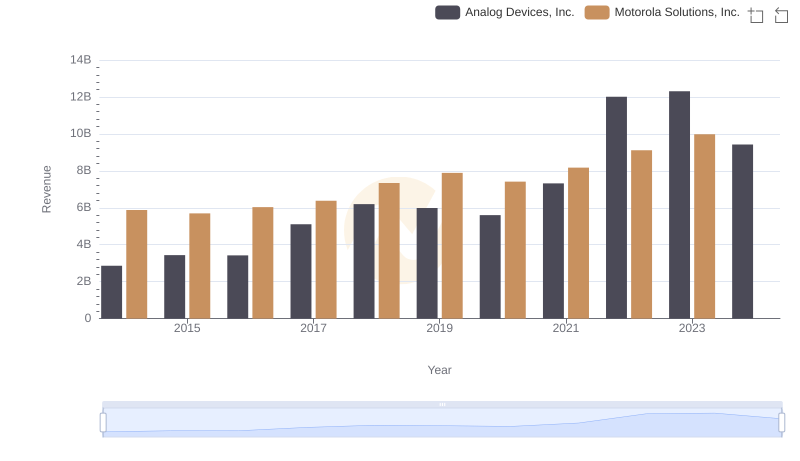Toggle Analog Devices series via dark legend swatch
The image size is (800, 461).
click(448, 13)
